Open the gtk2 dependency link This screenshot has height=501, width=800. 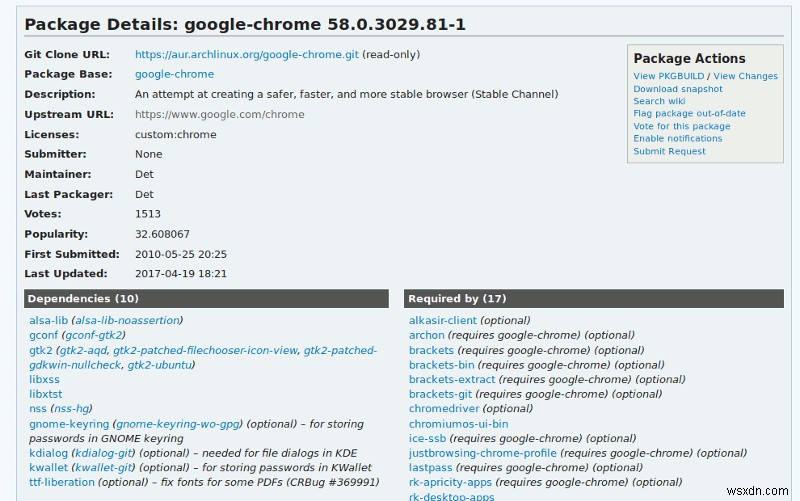[x=41, y=350]
